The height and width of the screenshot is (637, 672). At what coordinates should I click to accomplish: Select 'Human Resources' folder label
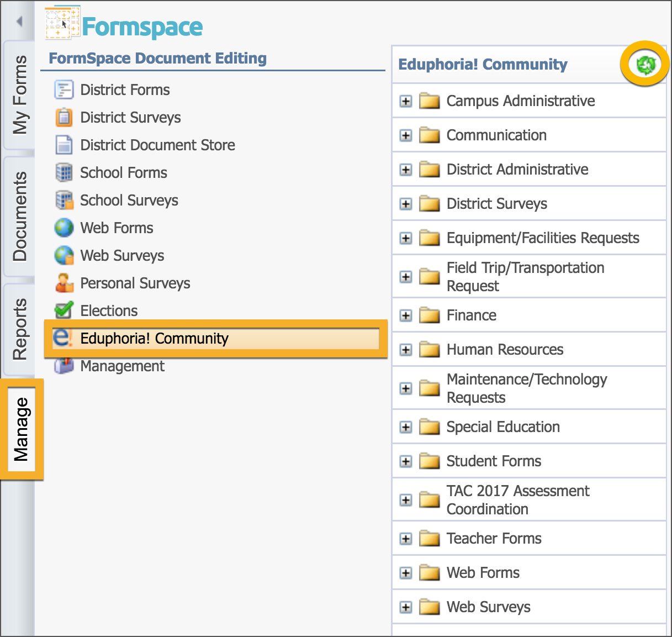point(505,350)
